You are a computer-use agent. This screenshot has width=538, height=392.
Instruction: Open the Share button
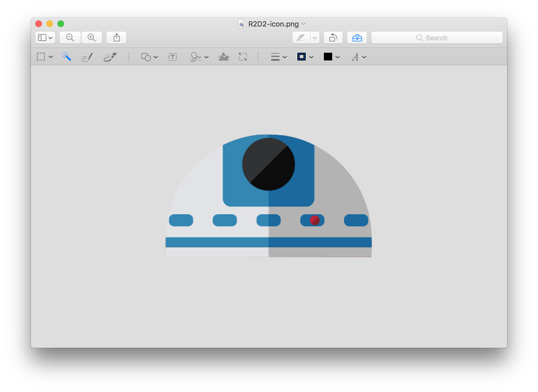tap(116, 38)
